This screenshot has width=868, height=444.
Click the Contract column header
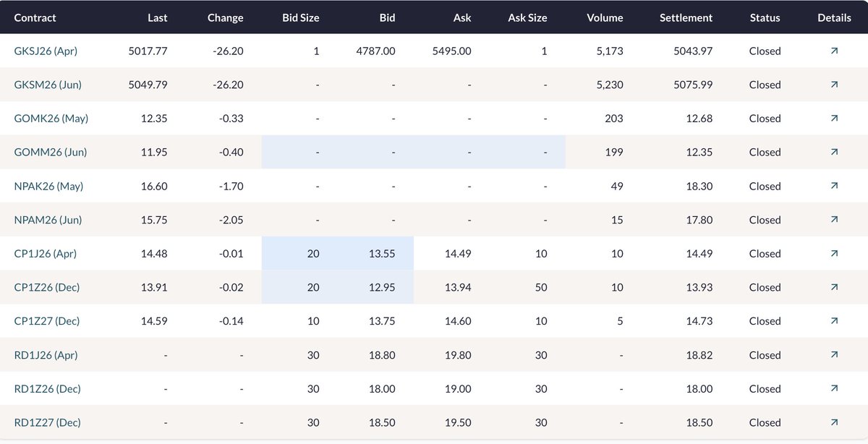35,17
